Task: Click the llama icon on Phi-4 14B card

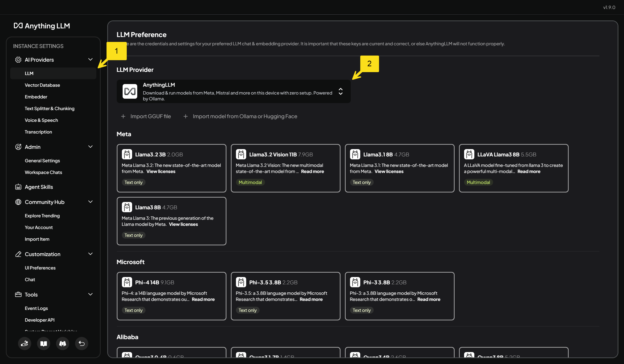Action: tap(127, 282)
